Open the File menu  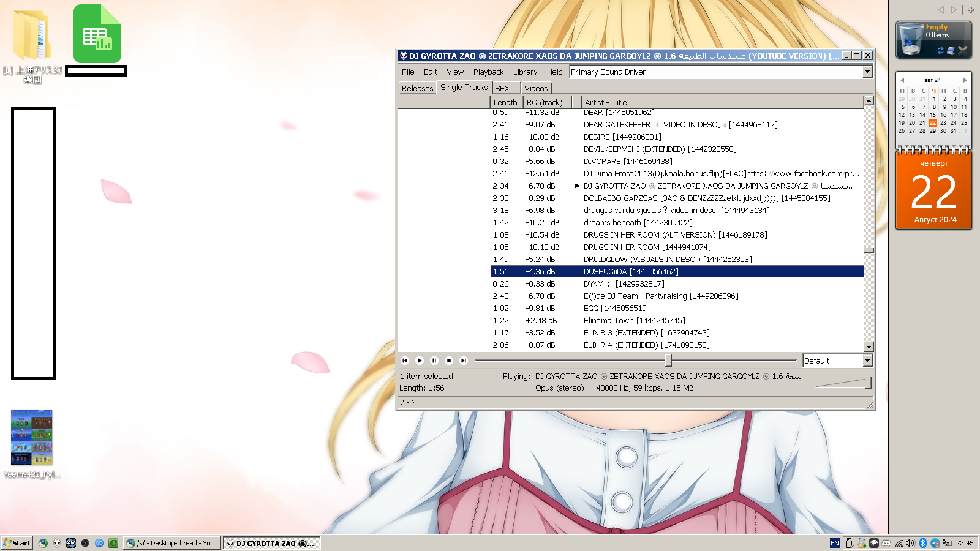coord(408,72)
